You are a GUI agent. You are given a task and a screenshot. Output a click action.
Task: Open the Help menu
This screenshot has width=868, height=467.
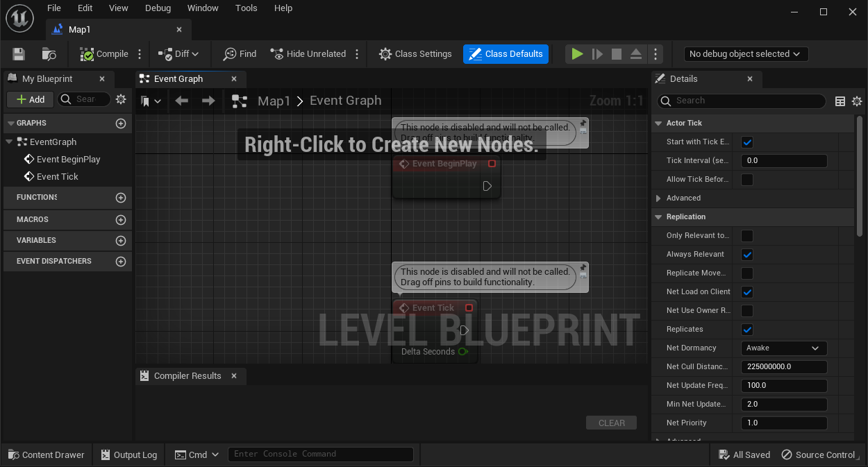283,8
